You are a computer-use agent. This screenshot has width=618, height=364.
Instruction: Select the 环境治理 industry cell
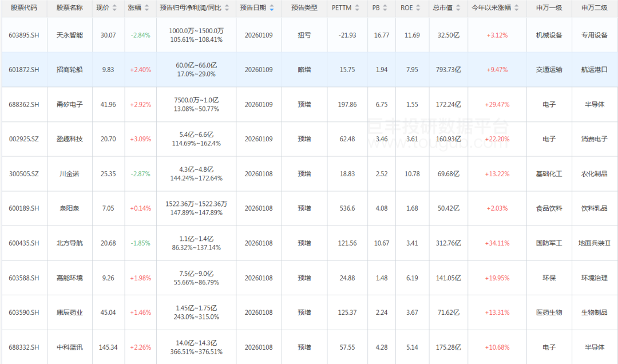click(x=595, y=278)
